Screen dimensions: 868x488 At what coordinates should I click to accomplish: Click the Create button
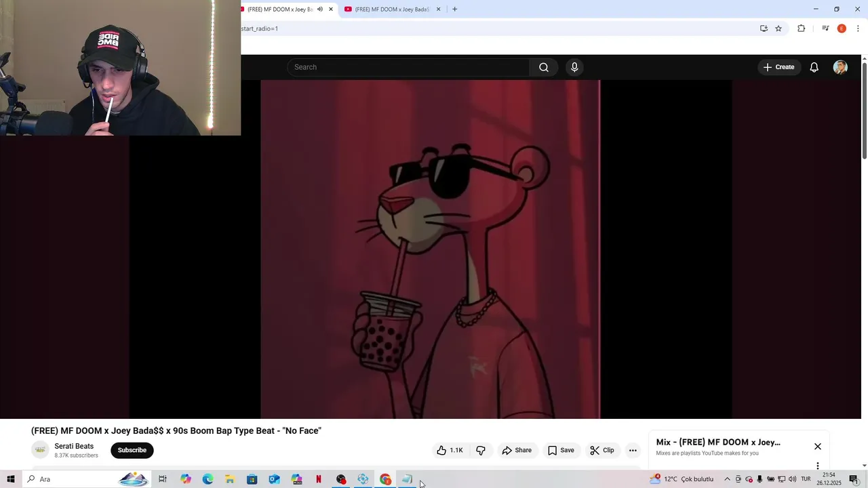778,67
